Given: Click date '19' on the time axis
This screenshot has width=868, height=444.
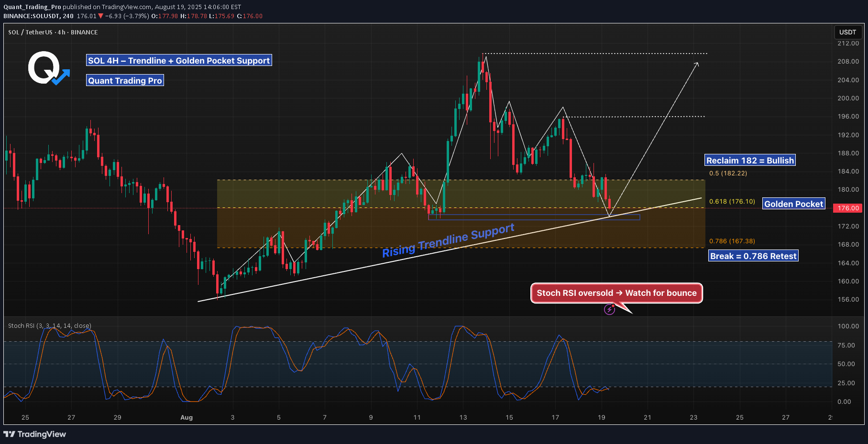Looking at the screenshot, I should tap(601, 417).
